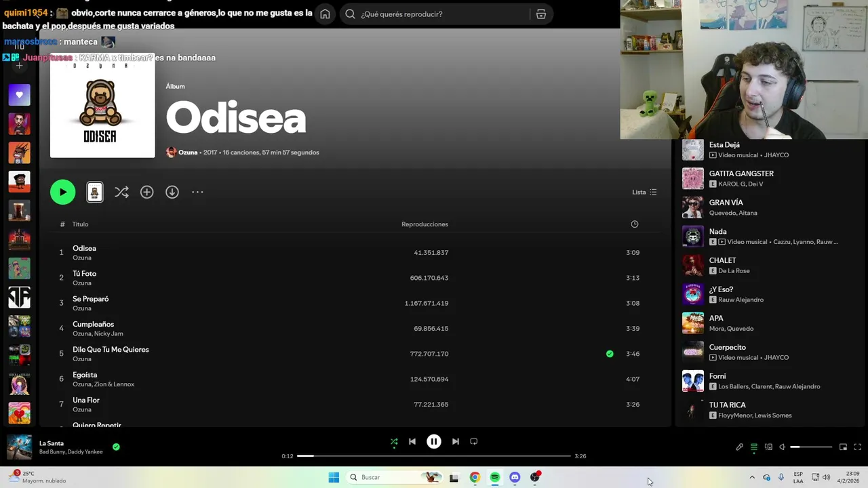The height and width of the screenshot is (488, 868).
Task: Click the album preview thumbnail button
Action: (x=95, y=192)
